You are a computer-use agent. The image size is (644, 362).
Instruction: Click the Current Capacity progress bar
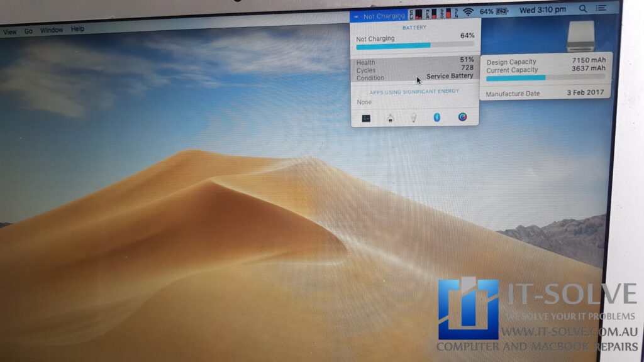coord(545,77)
